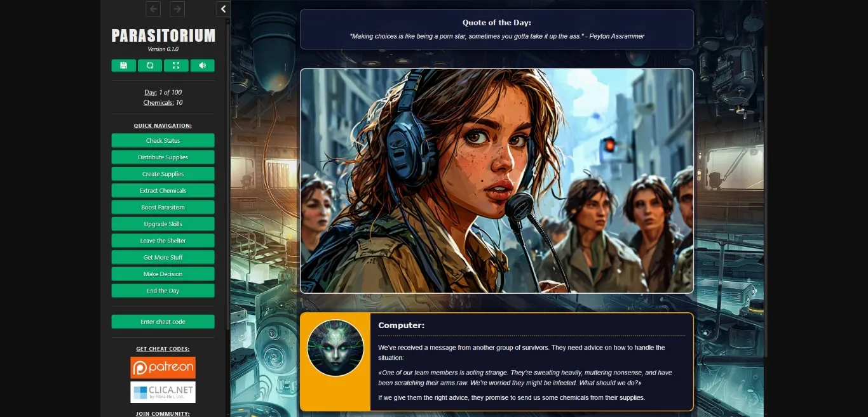Image resolution: width=868 pixels, height=417 pixels.
Task: Mute the game sound
Action: pos(202,65)
